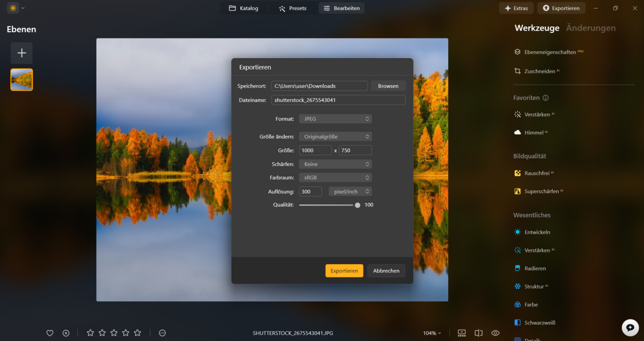Image resolution: width=644 pixels, height=341 pixels.
Task: Open the Superschärfen tool
Action: 538,191
